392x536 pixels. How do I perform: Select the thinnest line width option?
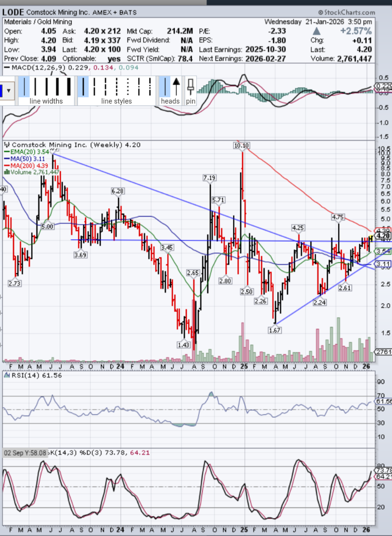24,87
